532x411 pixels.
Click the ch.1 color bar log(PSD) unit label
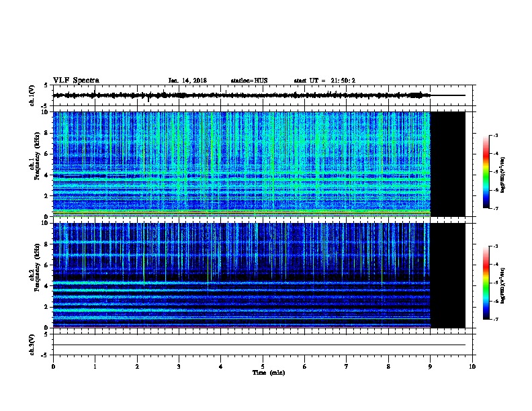(x=502, y=175)
